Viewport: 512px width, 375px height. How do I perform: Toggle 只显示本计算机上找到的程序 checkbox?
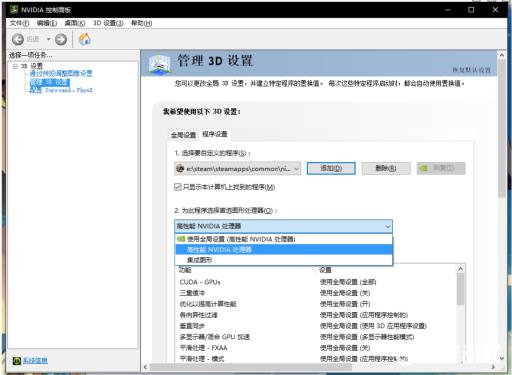(x=178, y=187)
